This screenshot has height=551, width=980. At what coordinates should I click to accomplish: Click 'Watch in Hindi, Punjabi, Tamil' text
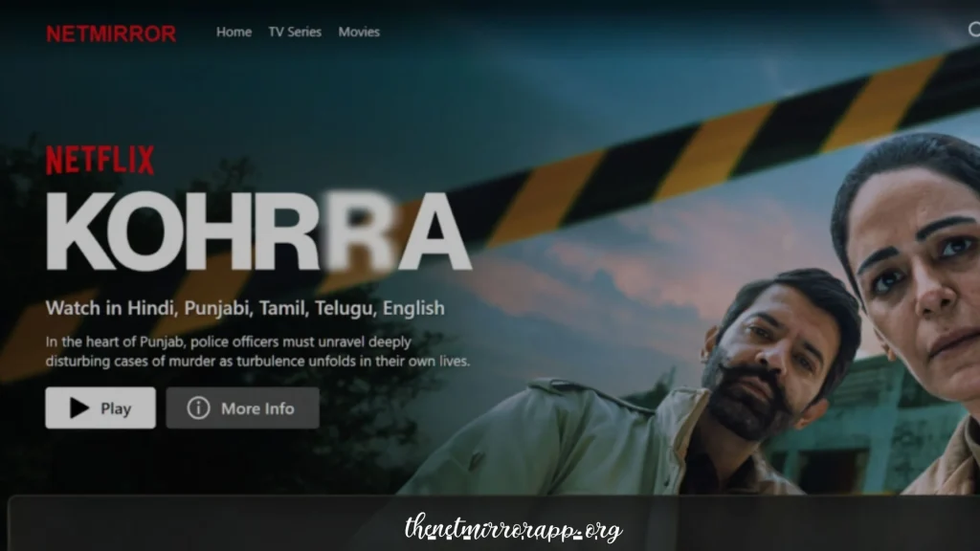pos(245,308)
